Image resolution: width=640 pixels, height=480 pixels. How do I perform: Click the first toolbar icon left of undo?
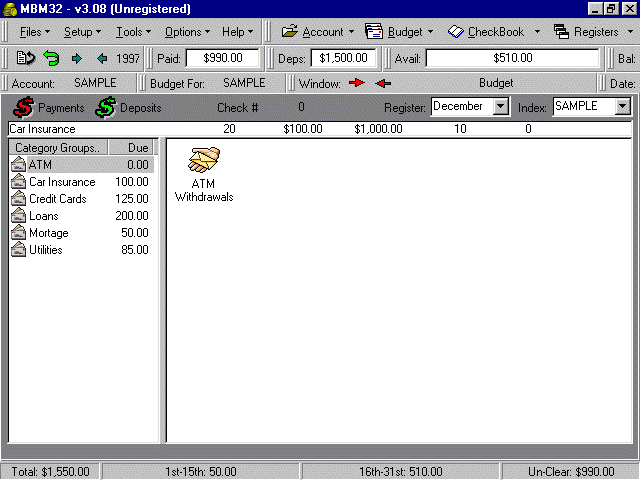click(x=25, y=59)
